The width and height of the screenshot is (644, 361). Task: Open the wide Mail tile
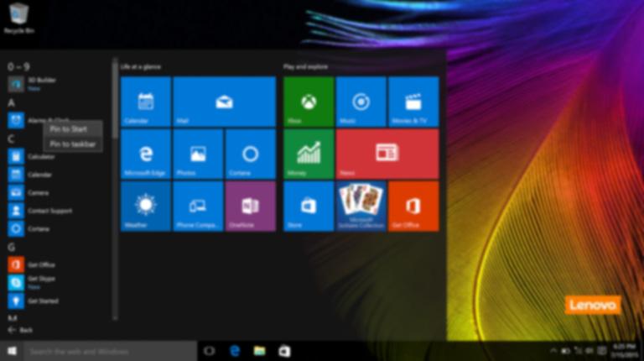225,102
